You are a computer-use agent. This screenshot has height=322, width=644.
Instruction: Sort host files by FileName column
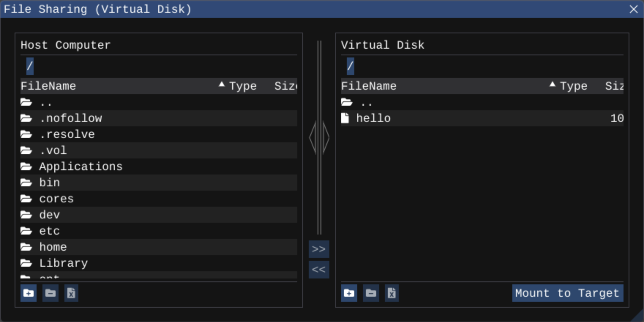tap(48, 86)
